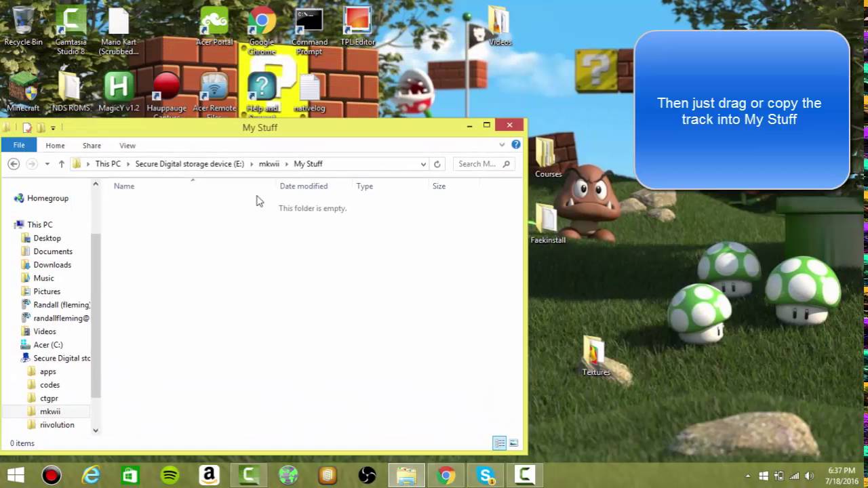Open the breadcrumb arrow after Secure Digital storage device (E:)
This screenshot has height=488, width=868.
[x=252, y=164]
